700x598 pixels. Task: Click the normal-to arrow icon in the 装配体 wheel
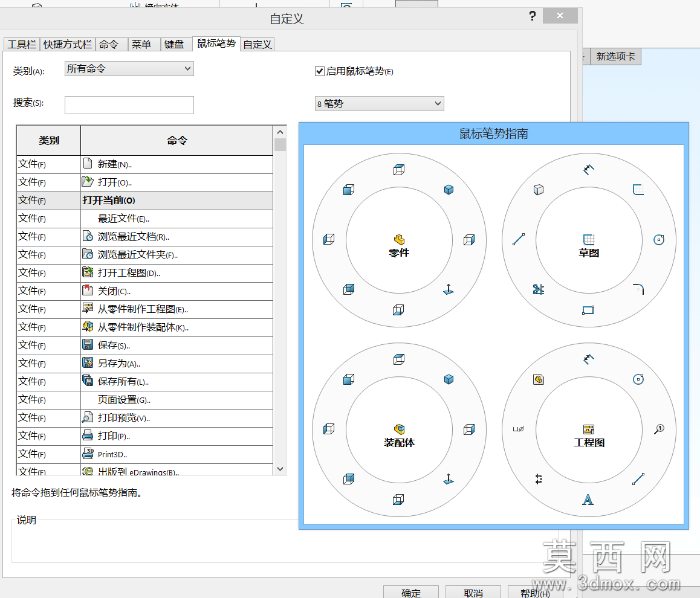(448, 480)
